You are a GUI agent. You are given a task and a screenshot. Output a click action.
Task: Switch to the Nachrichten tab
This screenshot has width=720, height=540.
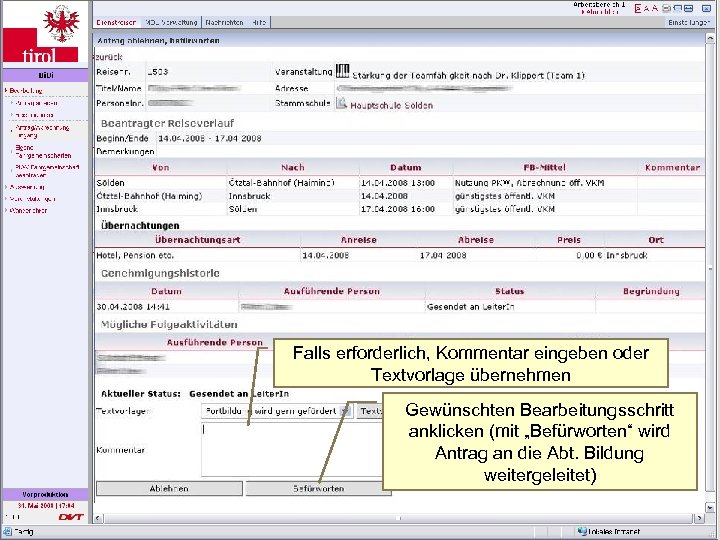pos(224,22)
